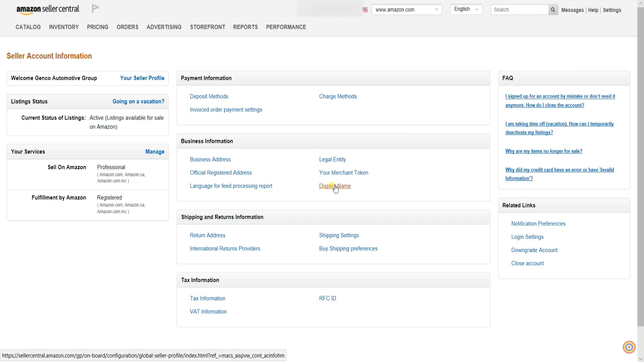Click the flag icon beside the logo
Image resolution: width=644 pixels, height=362 pixels.
[96, 9]
